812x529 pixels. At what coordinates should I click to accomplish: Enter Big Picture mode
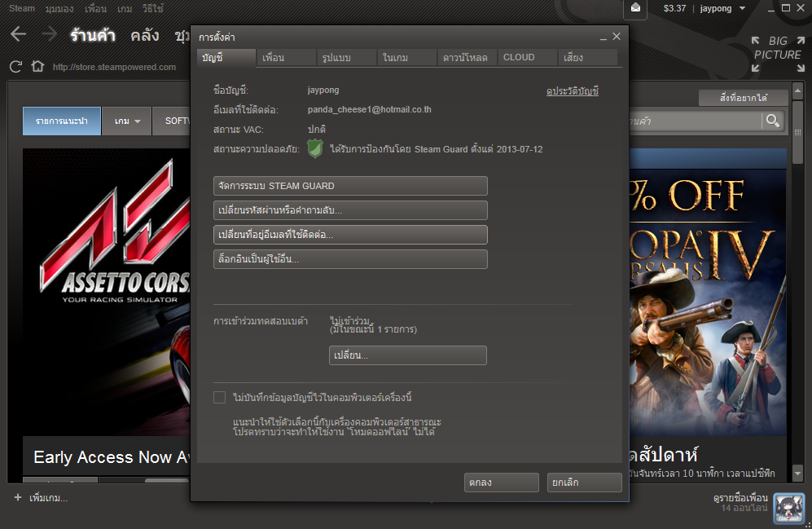coord(778,54)
